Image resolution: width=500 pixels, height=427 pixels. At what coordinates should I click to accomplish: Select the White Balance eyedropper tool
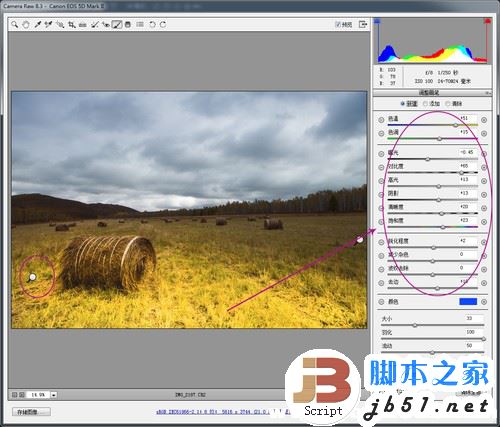click(x=37, y=25)
